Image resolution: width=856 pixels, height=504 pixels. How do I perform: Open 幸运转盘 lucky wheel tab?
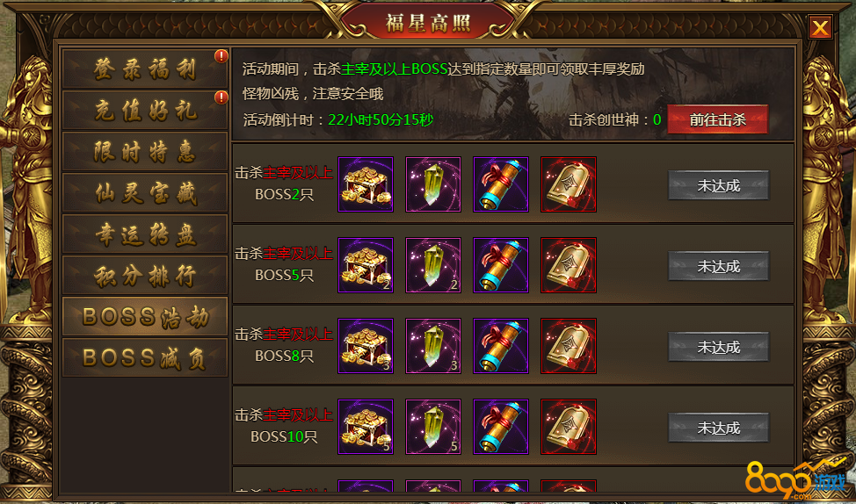(145, 234)
